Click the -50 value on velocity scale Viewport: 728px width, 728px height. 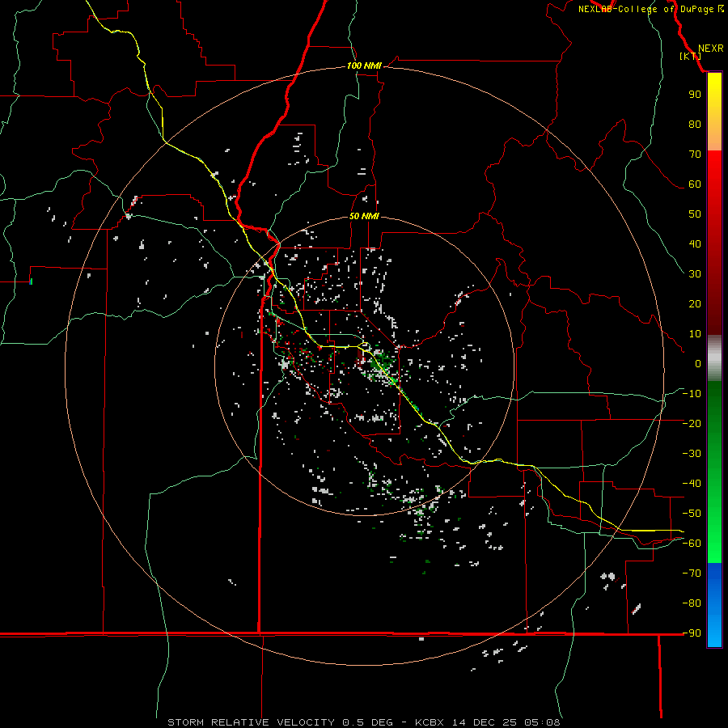(x=692, y=514)
